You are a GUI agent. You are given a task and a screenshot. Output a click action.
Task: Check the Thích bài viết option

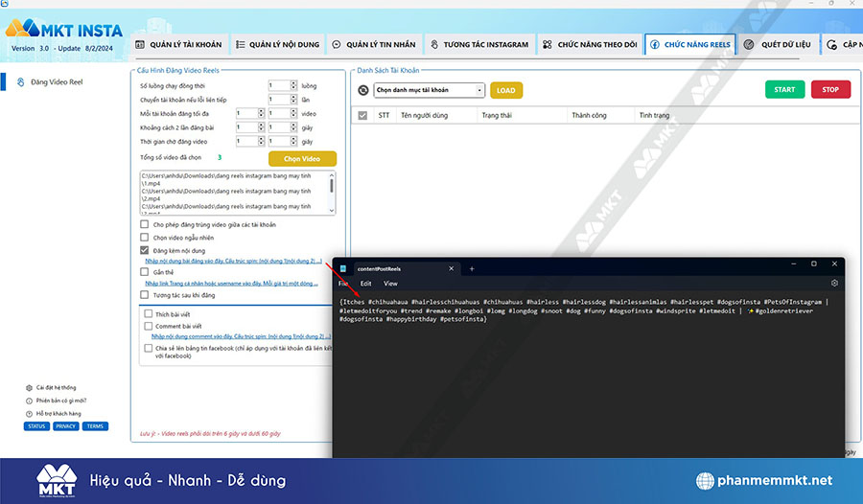(x=148, y=313)
